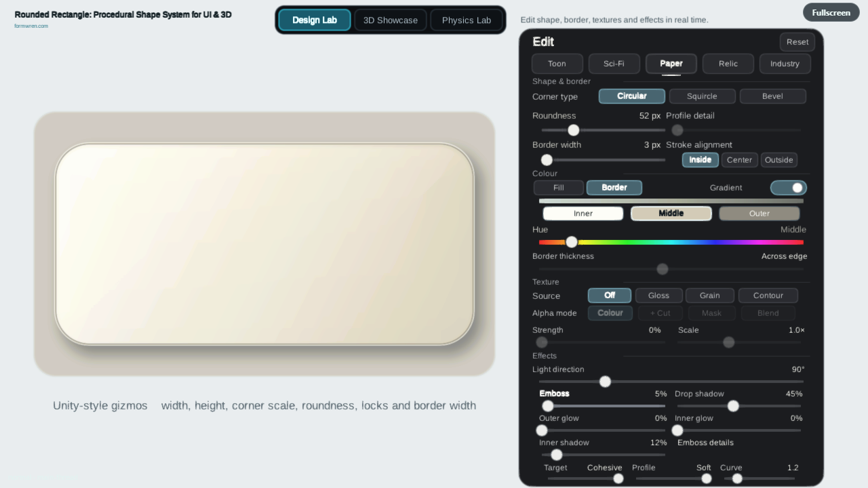Apply the Sci-Fi preset tab

[614, 64]
